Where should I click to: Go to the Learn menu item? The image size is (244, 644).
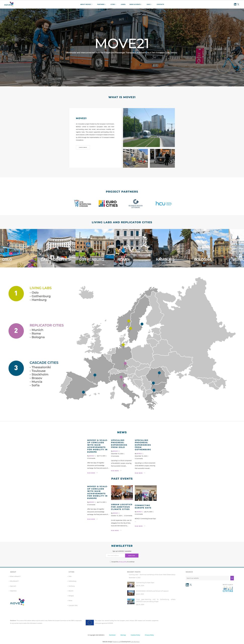click(123, 4)
